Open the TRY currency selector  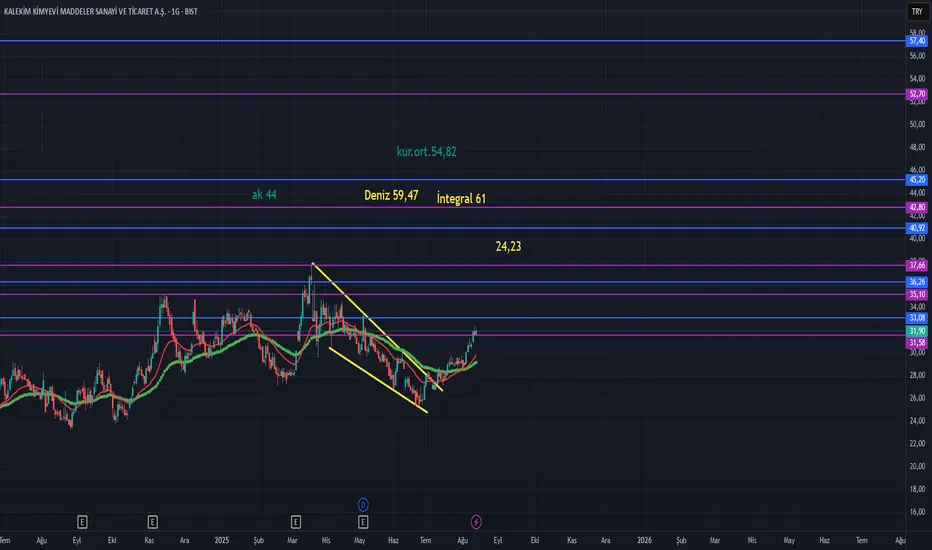click(x=917, y=11)
